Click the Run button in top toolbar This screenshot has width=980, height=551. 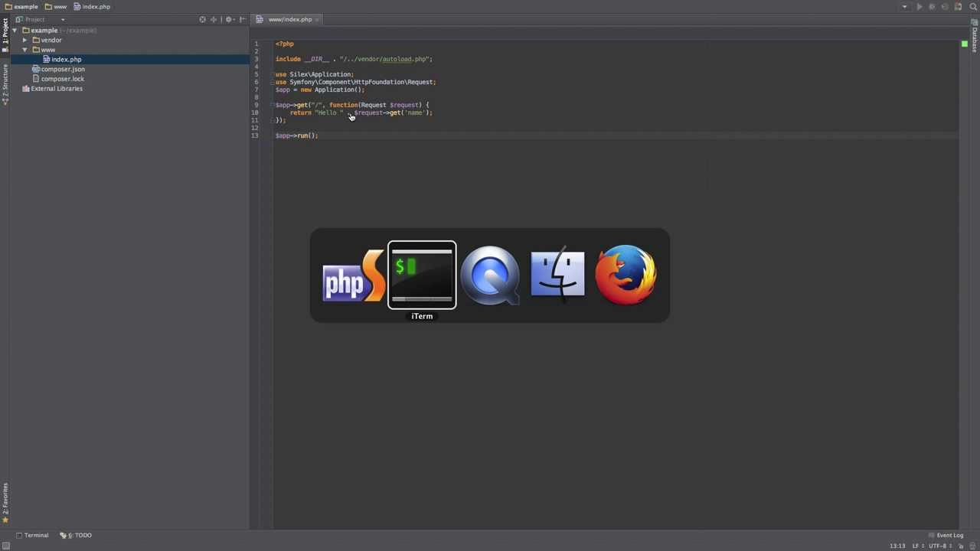click(x=919, y=7)
